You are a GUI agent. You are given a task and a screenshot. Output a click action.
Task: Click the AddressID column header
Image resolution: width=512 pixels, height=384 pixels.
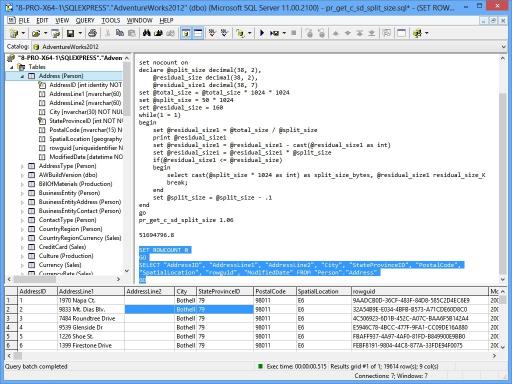(x=37, y=291)
